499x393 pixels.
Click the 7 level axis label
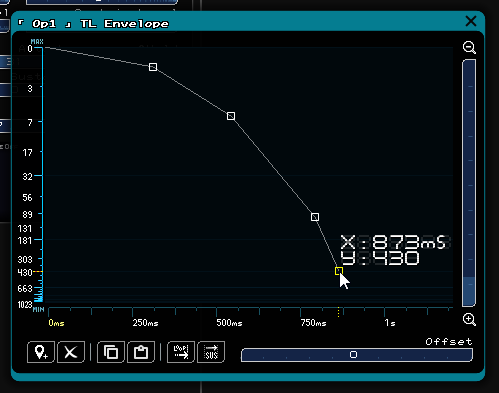coord(30,122)
